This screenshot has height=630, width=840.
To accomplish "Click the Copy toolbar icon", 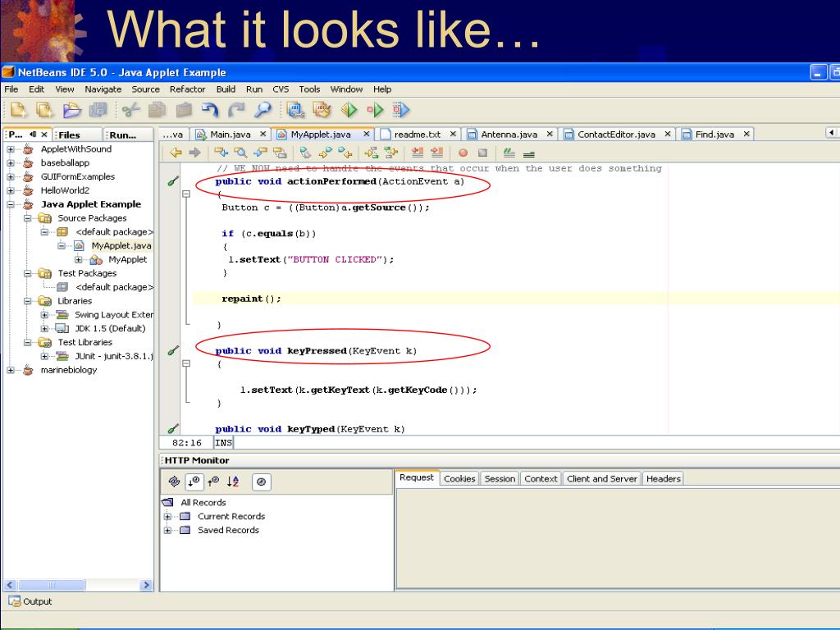I will click(157, 110).
